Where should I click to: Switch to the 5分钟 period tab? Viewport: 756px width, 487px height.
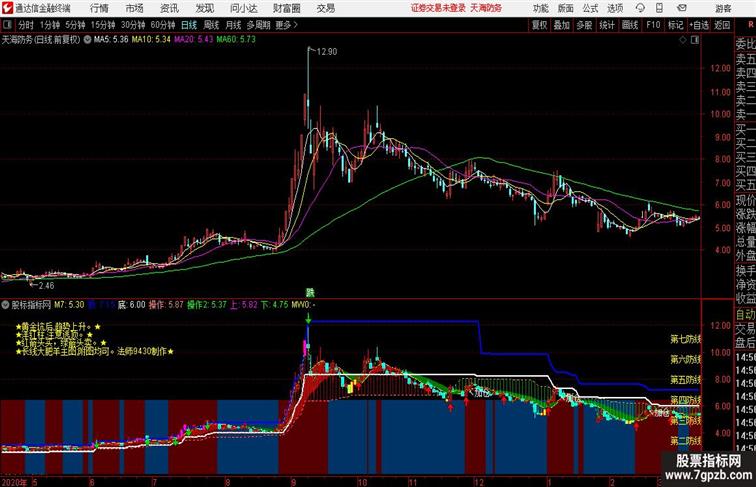75,25
